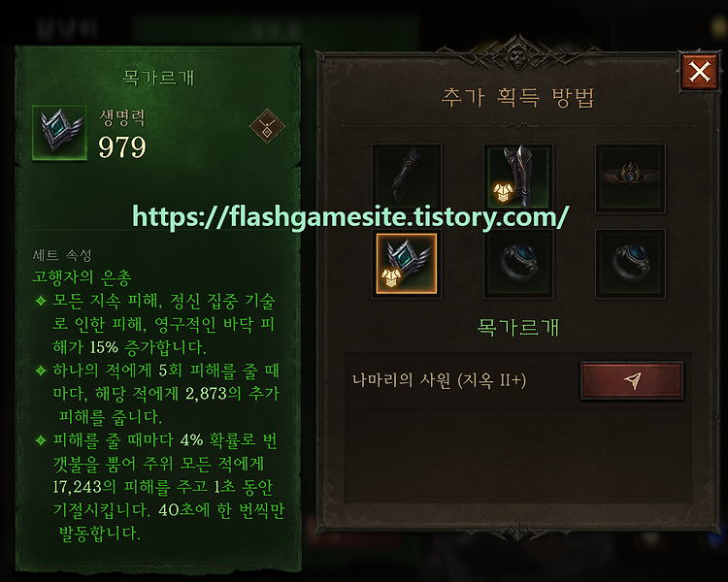The height and width of the screenshot is (582, 728).
Task: Click the 고행자의 은총 set name
Action: [82, 277]
